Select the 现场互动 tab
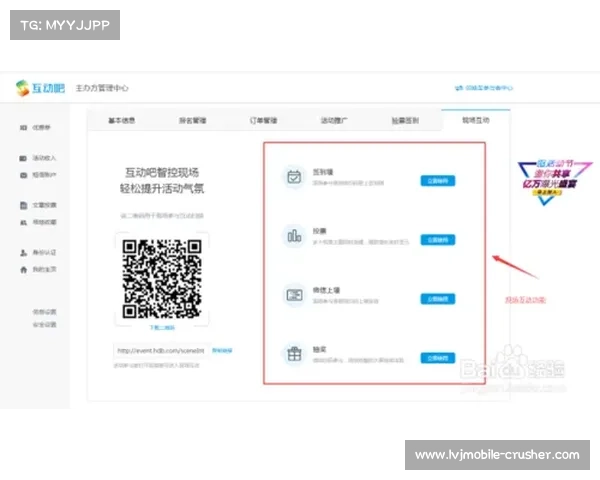 (476, 120)
